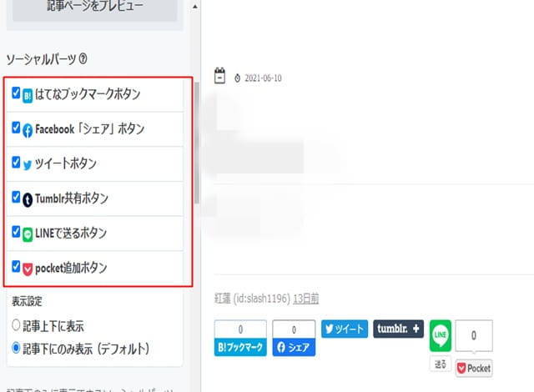Click the 送る label under LINE
534x392 pixels.
tap(441, 364)
